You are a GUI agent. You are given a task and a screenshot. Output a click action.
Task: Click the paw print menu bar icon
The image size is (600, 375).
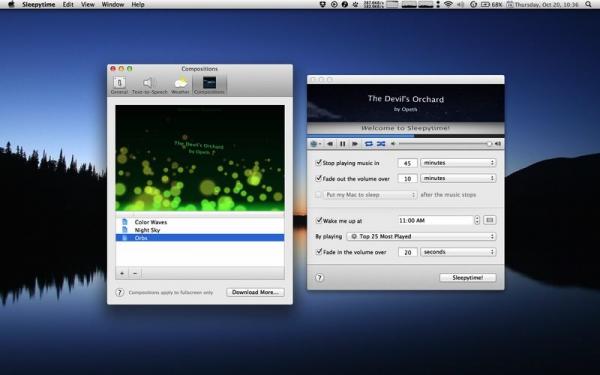(355, 5)
